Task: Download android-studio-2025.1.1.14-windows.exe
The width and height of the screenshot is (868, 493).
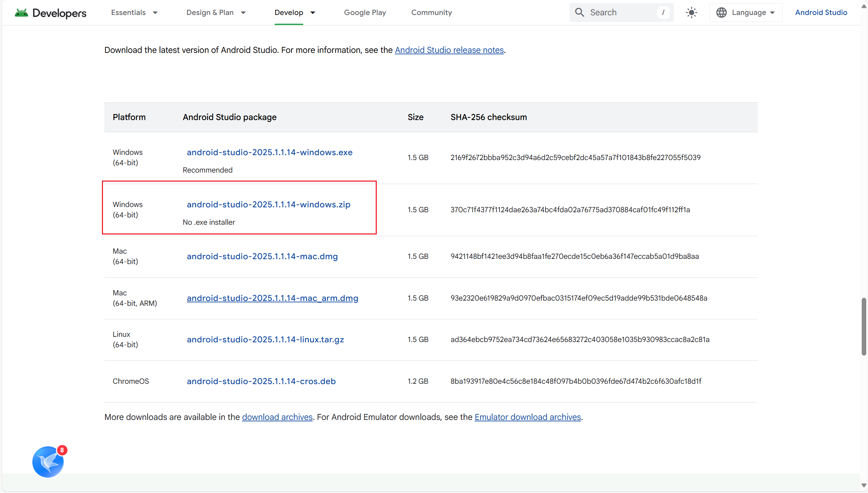Action: [270, 152]
